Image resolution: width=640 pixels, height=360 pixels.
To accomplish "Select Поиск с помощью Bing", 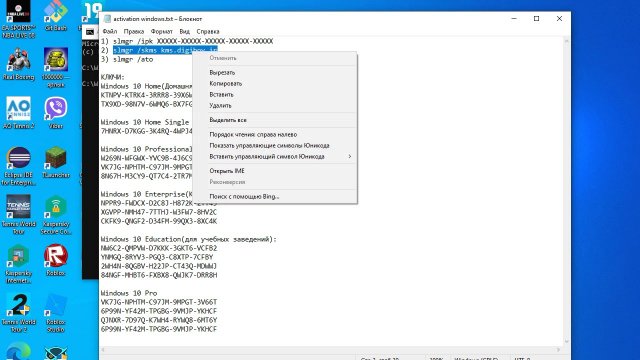I will (275, 197).
